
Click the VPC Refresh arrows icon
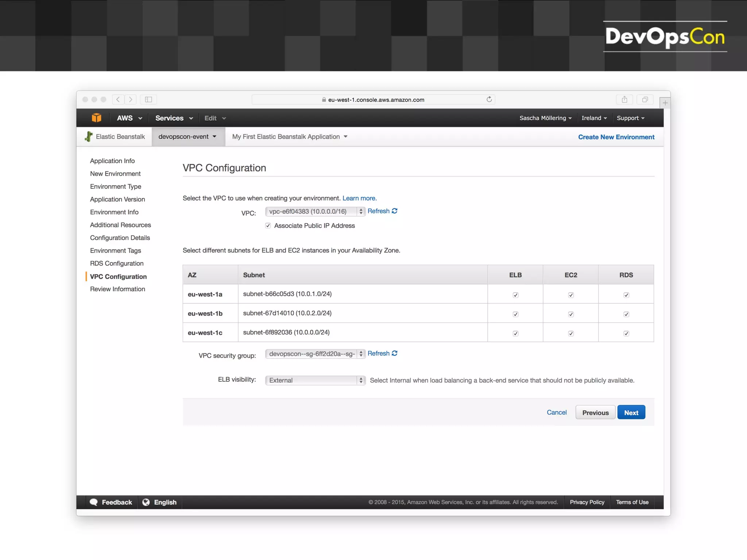(395, 211)
